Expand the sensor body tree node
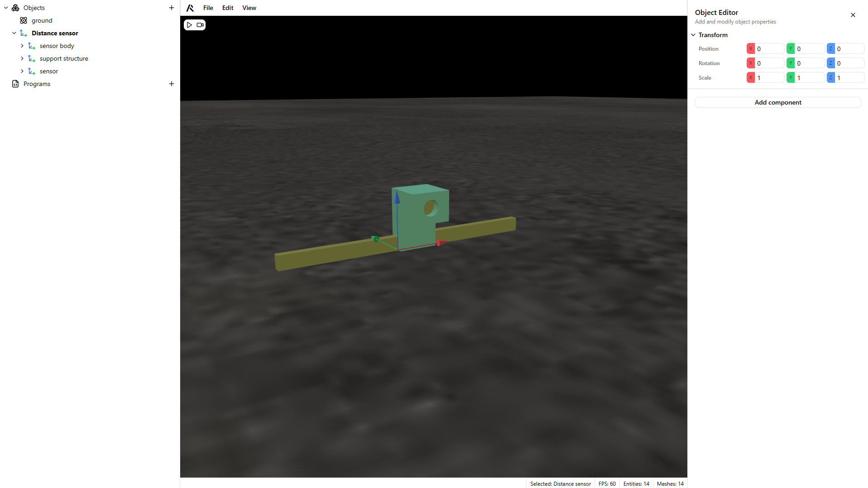Image resolution: width=868 pixels, height=488 pixels. coord(22,46)
